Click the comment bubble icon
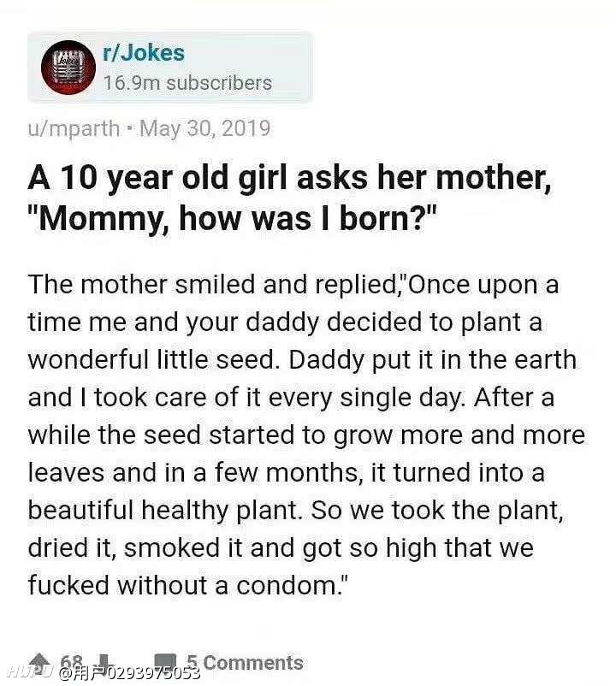 (x=165, y=661)
